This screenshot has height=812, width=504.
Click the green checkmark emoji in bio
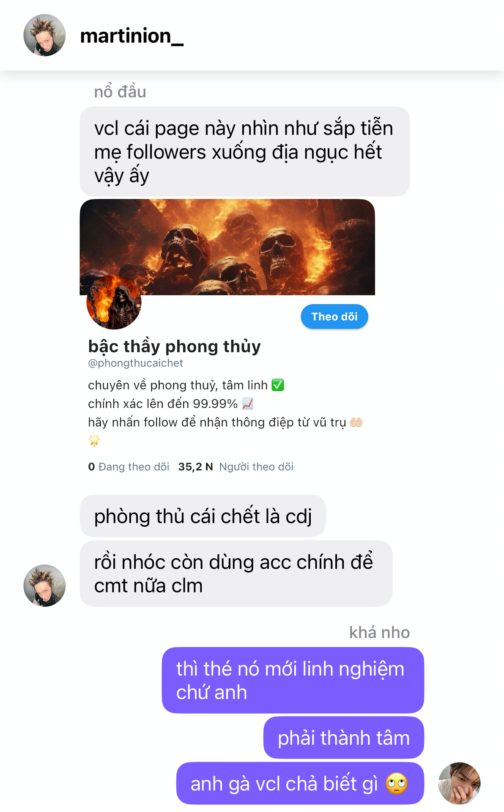[278, 385]
